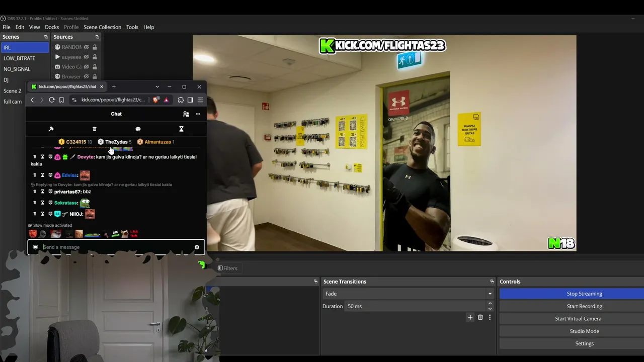Open the Help menu
This screenshot has width=644, height=362.
[148, 27]
